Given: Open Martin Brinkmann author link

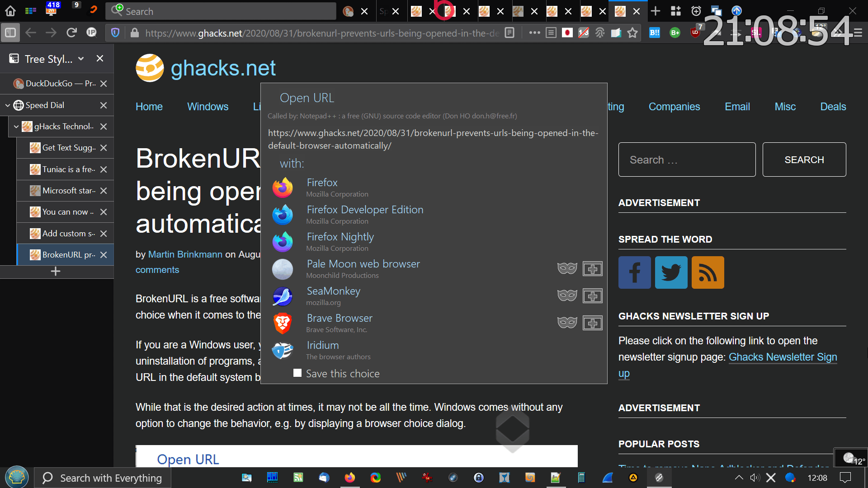Looking at the screenshot, I should tap(185, 254).
